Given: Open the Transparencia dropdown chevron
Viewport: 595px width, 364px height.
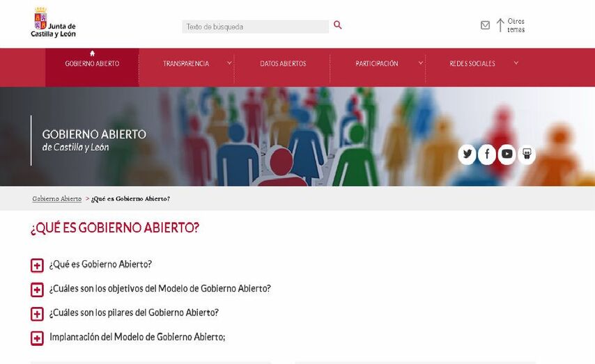Looking at the screenshot, I should click(x=230, y=63).
